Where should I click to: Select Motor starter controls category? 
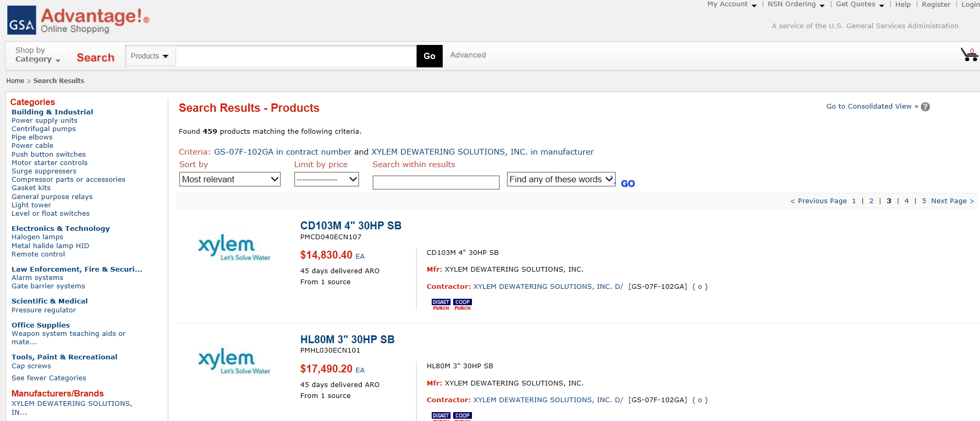tap(50, 162)
